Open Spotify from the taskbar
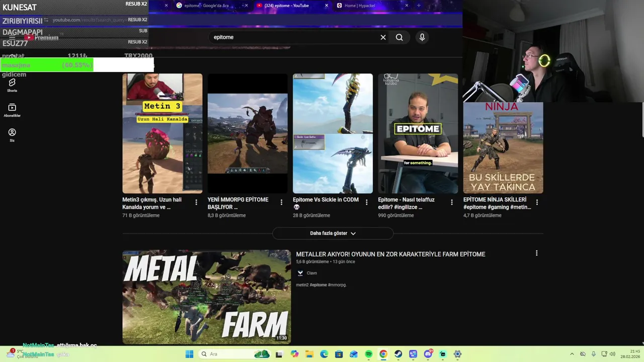 pyautogui.click(x=368, y=354)
